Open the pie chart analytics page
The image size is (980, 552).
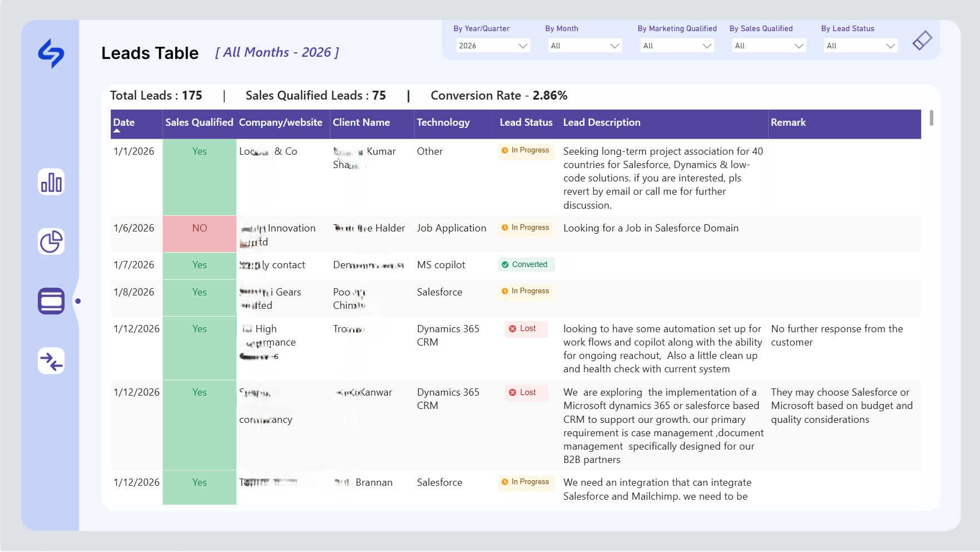click(51, 241)
